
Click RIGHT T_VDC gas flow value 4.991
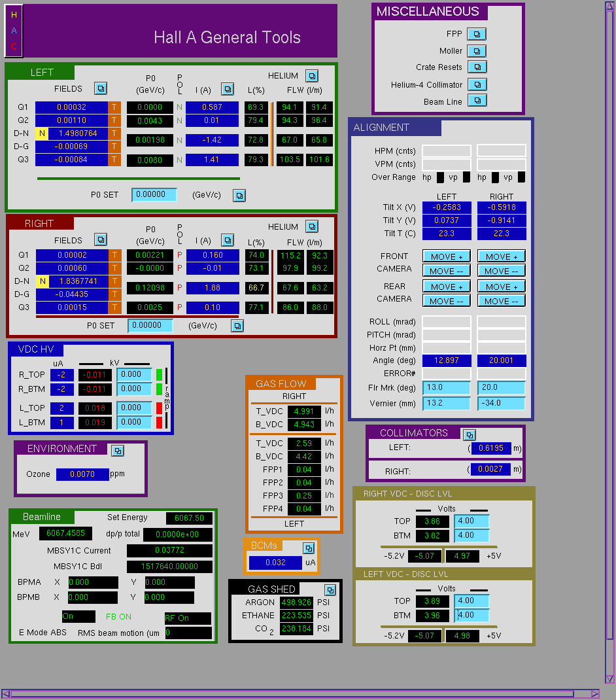pyautogui.click(x=304, y=411)
